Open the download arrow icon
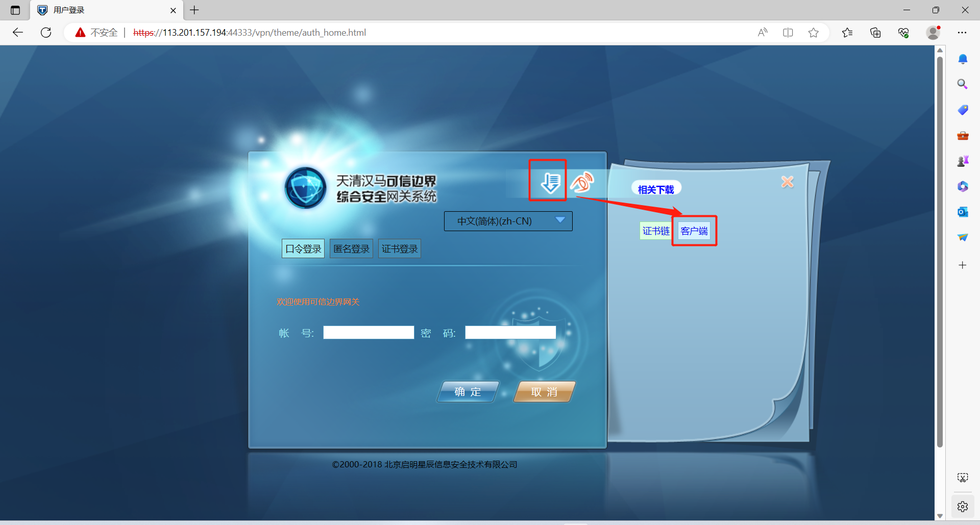Screen dimensions: 980x525 (550, 182)
